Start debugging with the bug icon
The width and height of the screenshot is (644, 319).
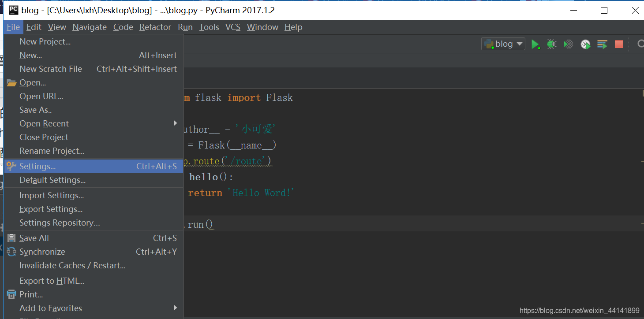(x=551, y=44)
